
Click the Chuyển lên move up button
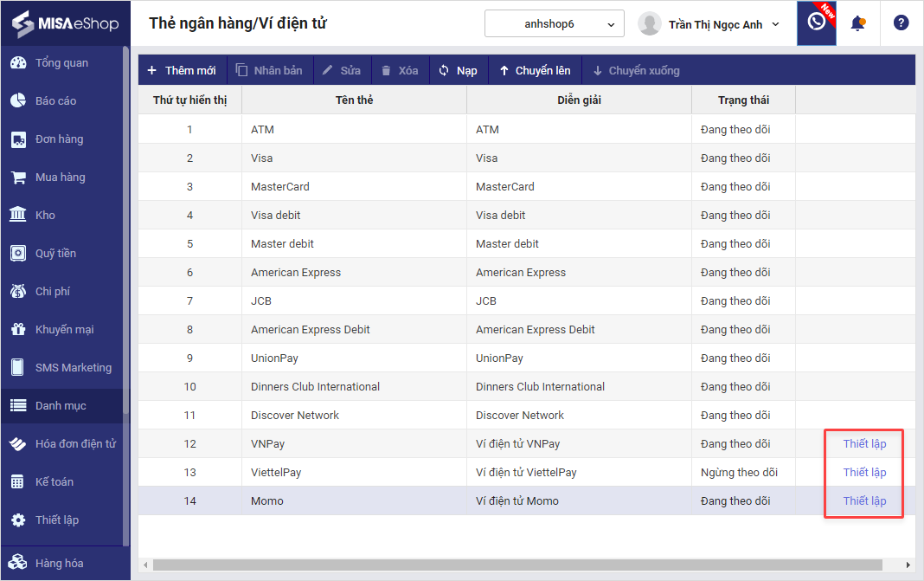point(535,71)
